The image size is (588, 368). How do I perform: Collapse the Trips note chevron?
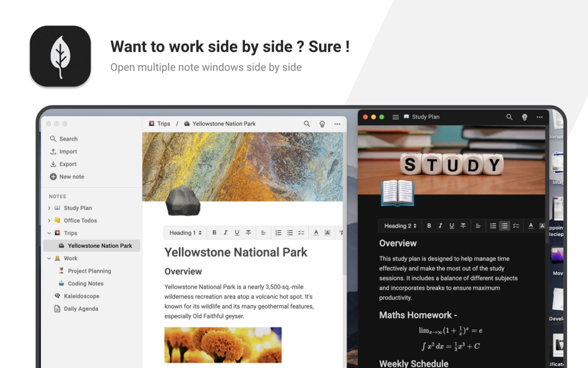click(x=49, y=233)
